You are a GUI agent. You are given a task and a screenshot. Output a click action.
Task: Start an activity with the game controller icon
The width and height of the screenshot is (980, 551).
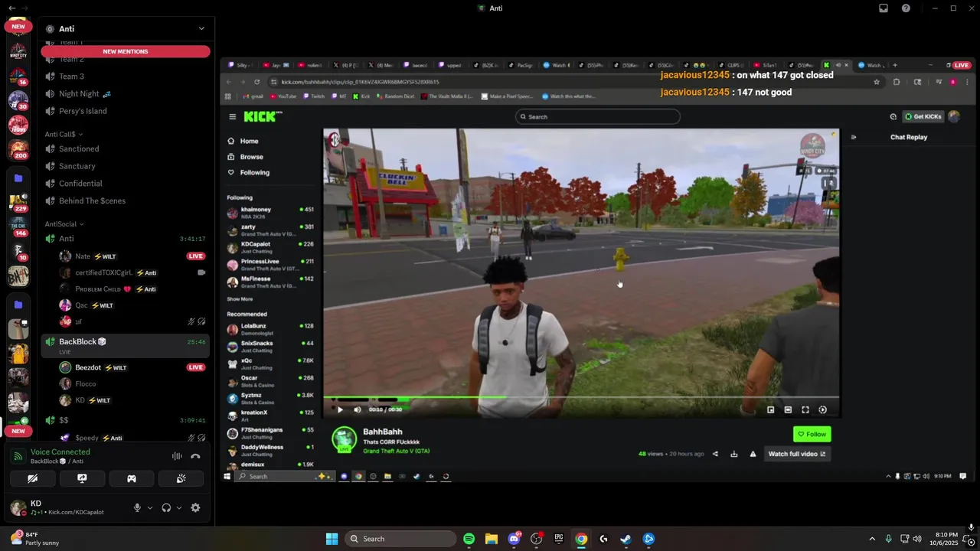(x=132, y=478)
